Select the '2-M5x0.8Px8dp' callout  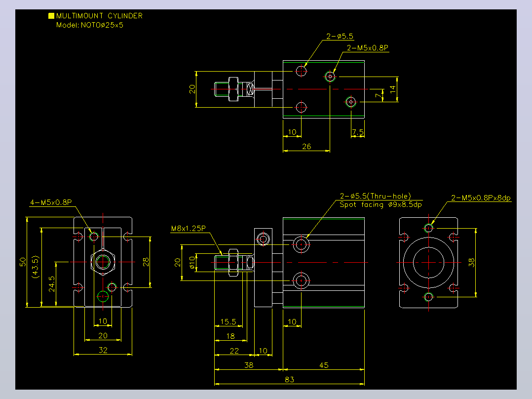[481, 198]
